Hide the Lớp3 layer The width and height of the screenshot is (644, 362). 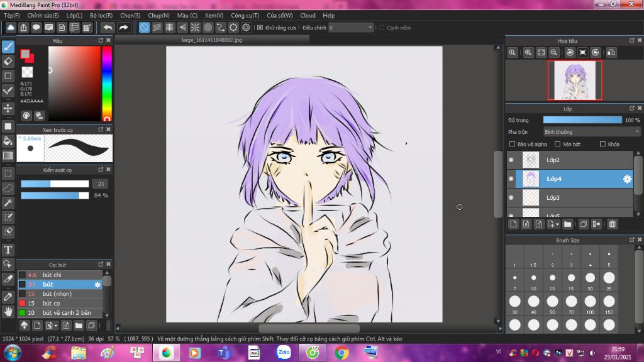click(511, 197)
